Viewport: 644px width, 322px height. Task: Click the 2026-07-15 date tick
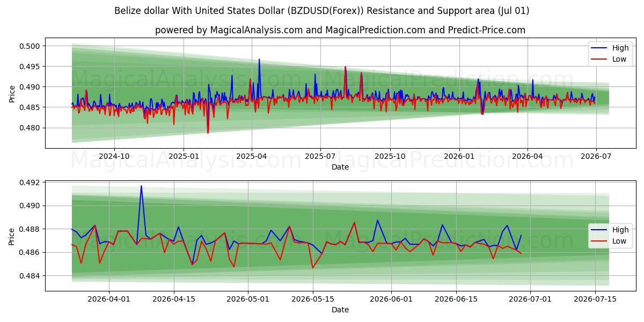[595, 298]
